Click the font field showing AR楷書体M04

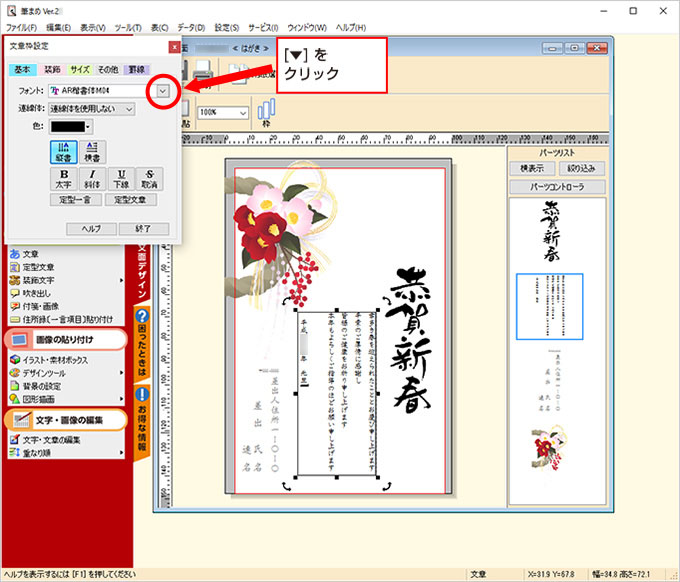[x=102, y=91]
